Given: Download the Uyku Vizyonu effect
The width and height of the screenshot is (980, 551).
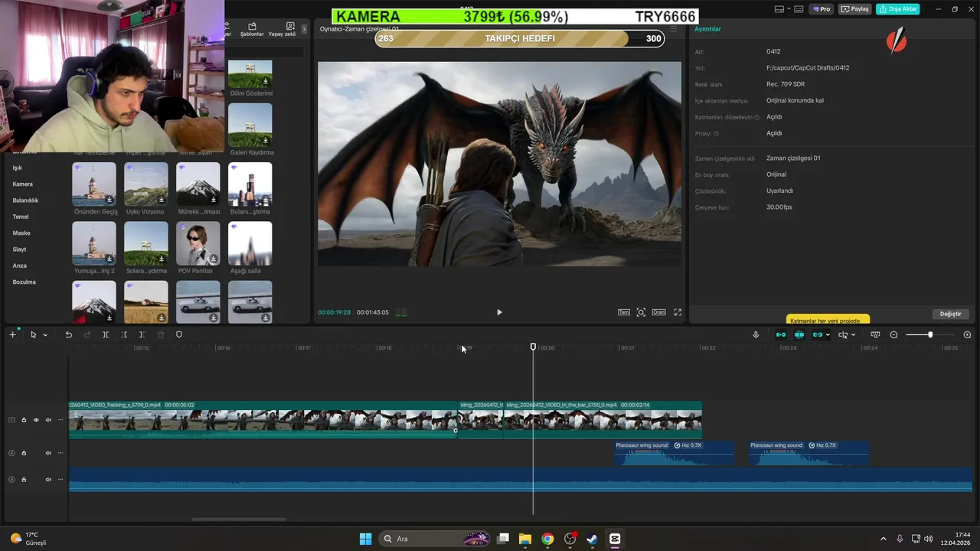Looking at the screenshot, I should click(162, 200).
